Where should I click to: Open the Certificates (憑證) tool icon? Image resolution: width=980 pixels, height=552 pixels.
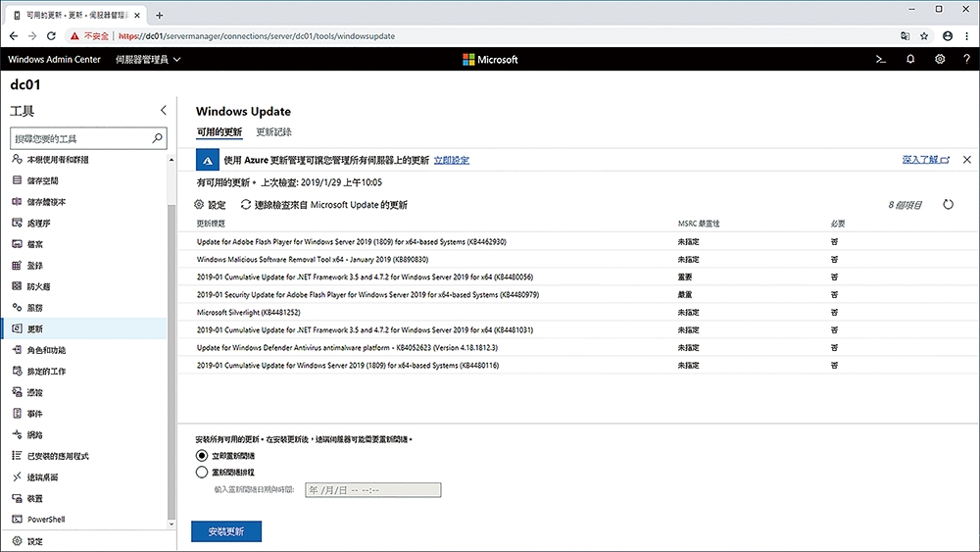[17, 392]
